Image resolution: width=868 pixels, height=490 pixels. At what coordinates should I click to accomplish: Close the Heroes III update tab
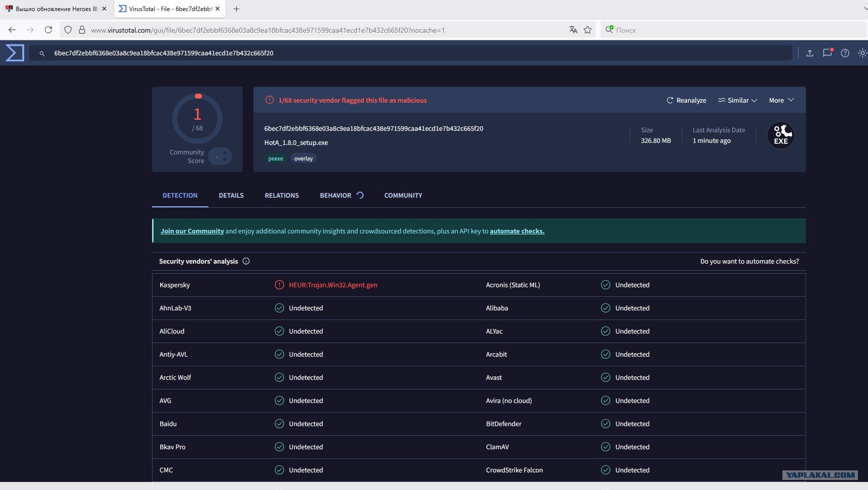[104, 9]
